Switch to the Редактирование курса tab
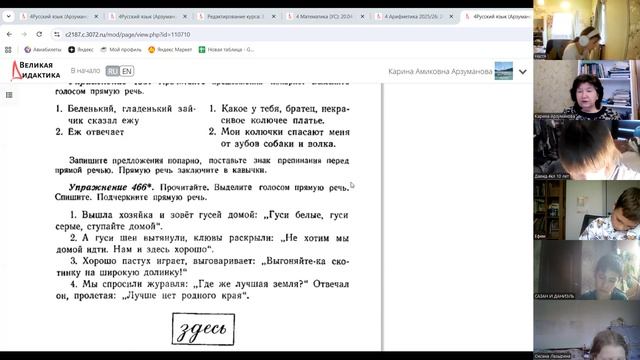Viewport: 640px width, 360px height. (235, 17)
